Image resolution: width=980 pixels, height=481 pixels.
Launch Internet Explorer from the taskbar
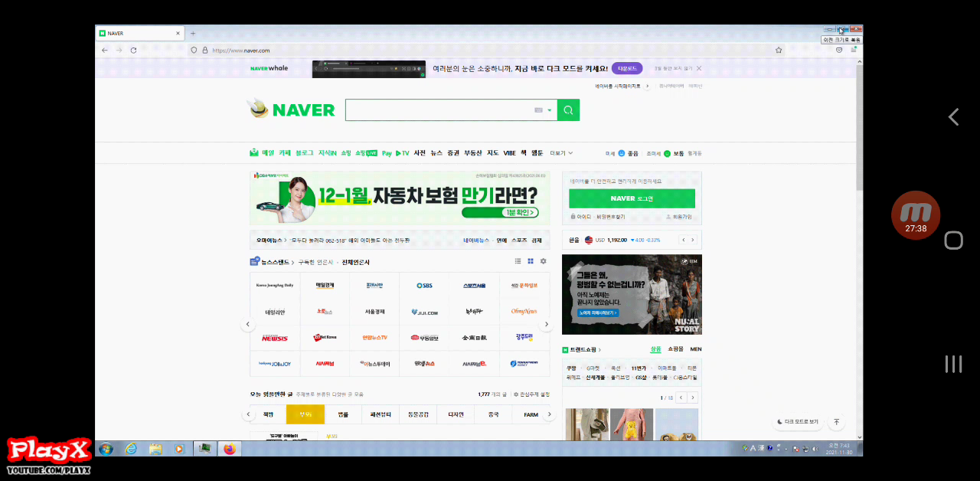click(x=131, y=449)
